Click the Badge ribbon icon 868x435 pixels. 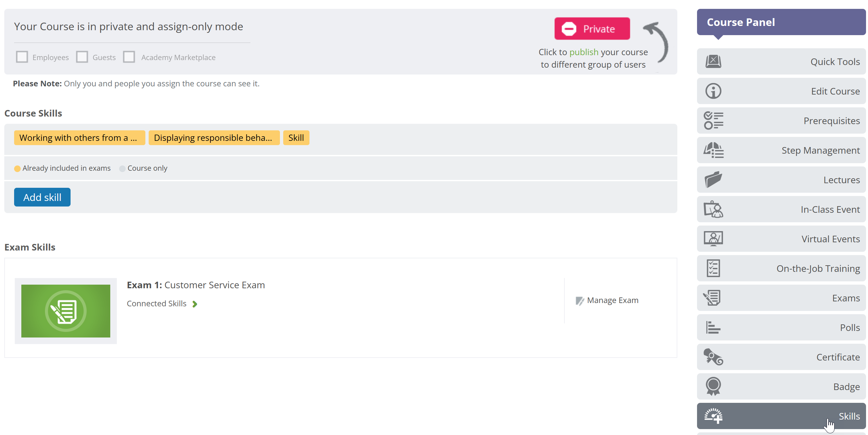[713, 386]
